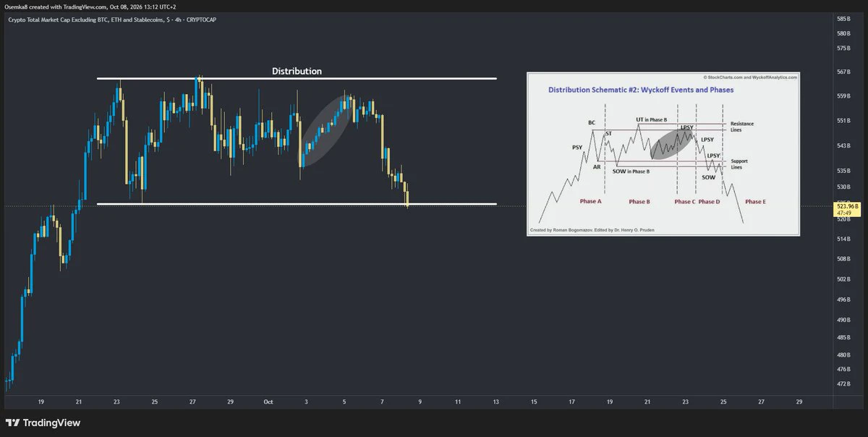Image resolution: width=868 pixels, height=437 pixels.
Task: Click the Phase D label in the schematic
Action: 709,202
